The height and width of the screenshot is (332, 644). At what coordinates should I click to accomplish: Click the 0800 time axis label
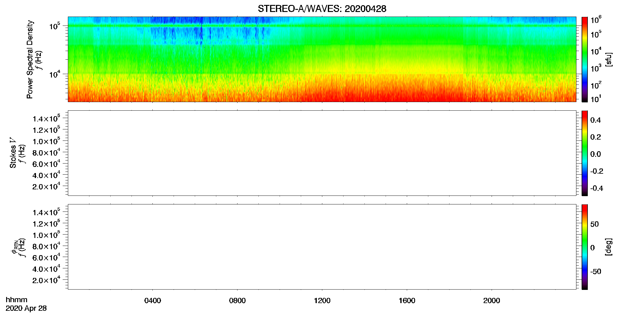click(238, 301)
